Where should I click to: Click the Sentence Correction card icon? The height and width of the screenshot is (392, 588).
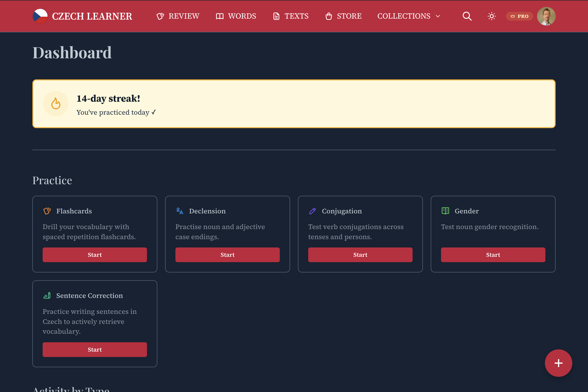point(47,295)
